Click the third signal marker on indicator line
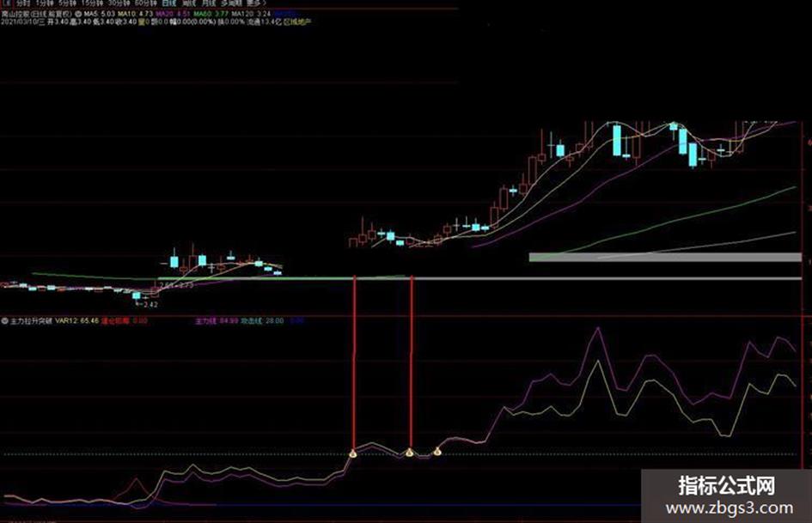 coord(437,452)
